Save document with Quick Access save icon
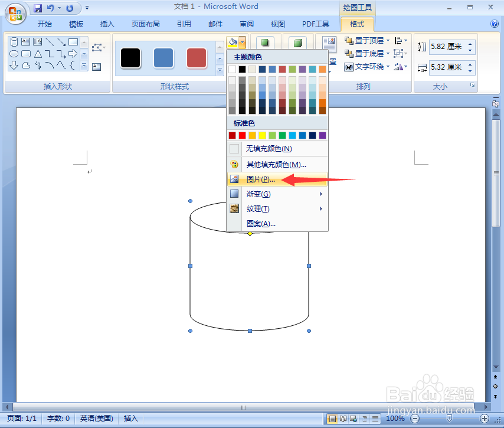This screenshot has width=504, height=428. click(x=38, y=8)
